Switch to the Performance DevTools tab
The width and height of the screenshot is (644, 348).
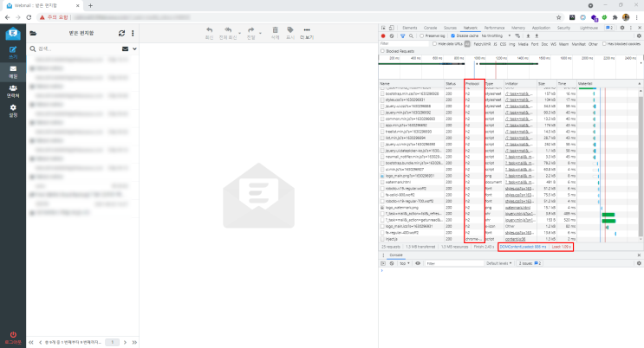click(494, 28)
